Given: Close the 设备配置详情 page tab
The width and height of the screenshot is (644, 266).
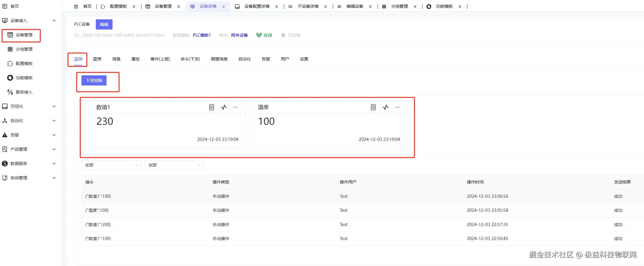Looking at the screenshot, I should pyautogui.click(x=277, y=7).
